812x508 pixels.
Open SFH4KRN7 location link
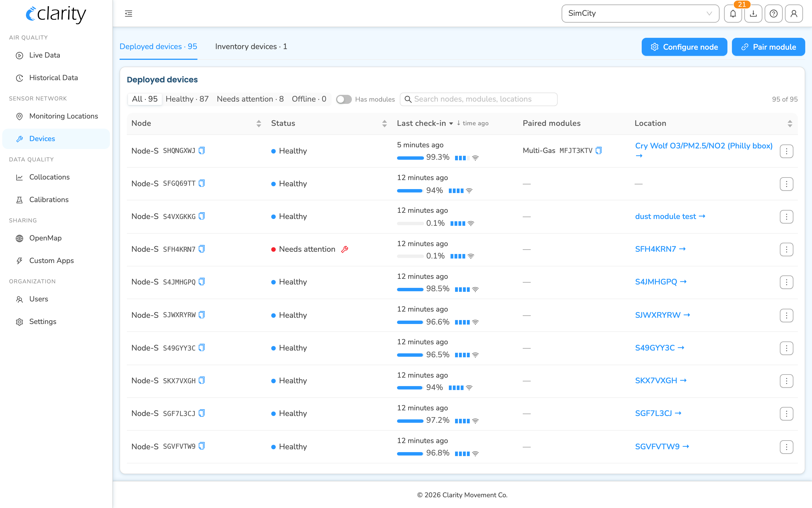(660, 249)
